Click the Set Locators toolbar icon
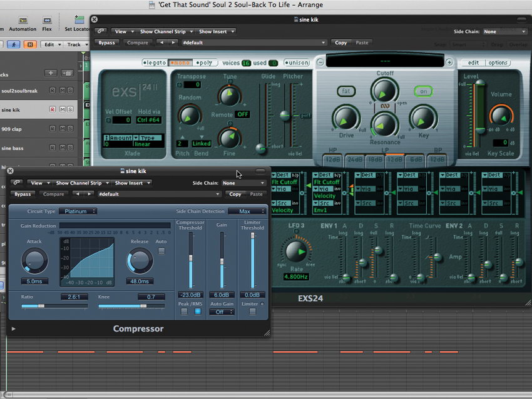 [79, 19]
